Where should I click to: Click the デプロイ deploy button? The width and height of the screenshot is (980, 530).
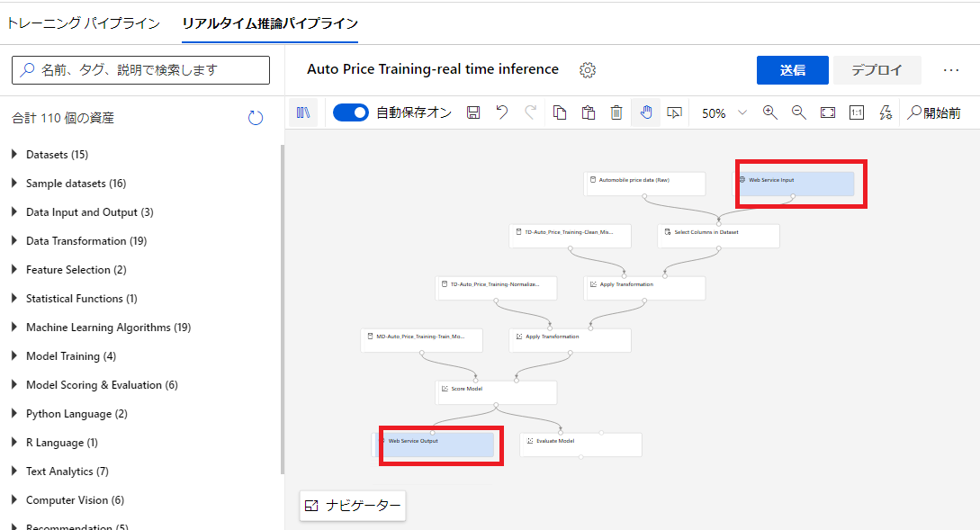pyautogui.click(x=877, y=69)
